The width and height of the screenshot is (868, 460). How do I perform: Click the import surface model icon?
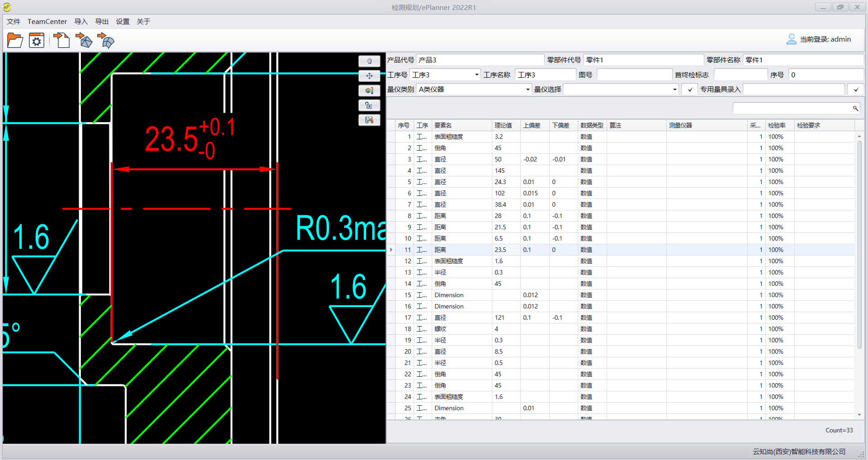coord(106,40)
